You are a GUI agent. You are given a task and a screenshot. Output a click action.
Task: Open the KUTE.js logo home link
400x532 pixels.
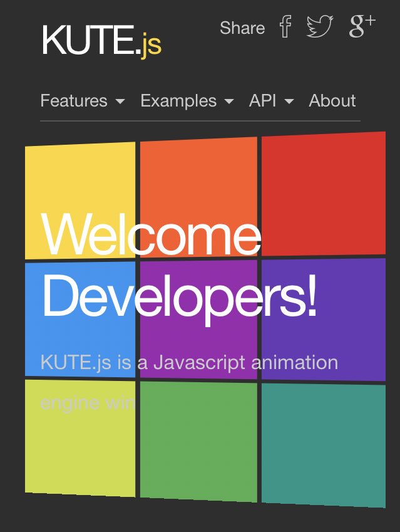101,41
